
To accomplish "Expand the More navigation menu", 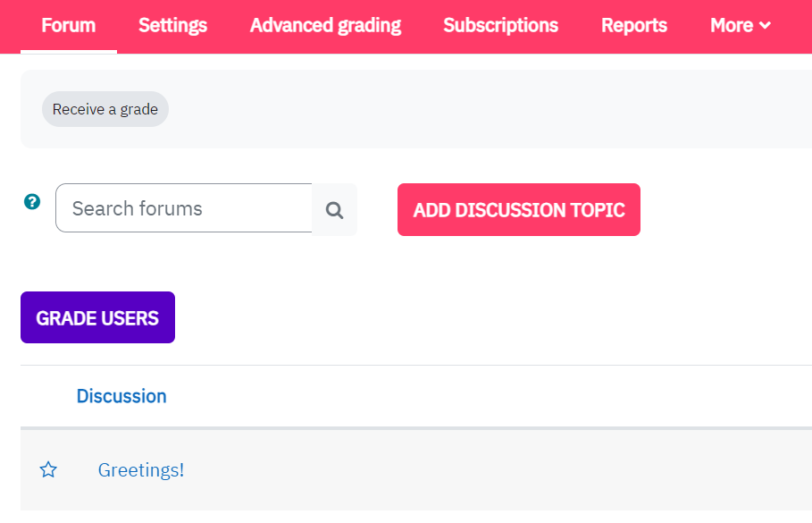I will [x=741, y=25].
